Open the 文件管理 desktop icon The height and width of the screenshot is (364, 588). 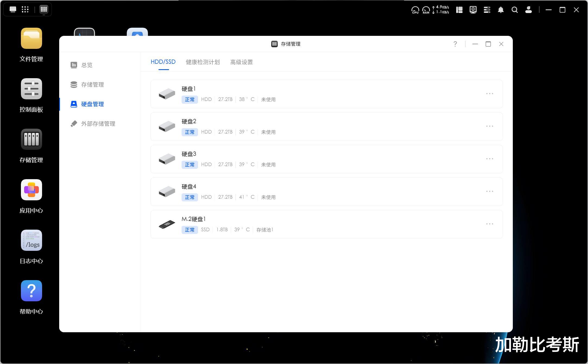(31, 39)
